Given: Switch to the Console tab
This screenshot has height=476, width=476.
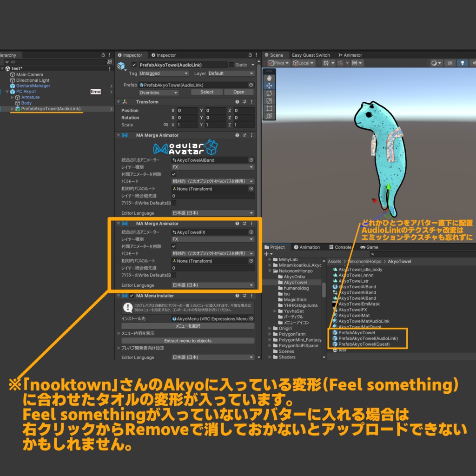Looking at the screenshot, I should 341,247.
